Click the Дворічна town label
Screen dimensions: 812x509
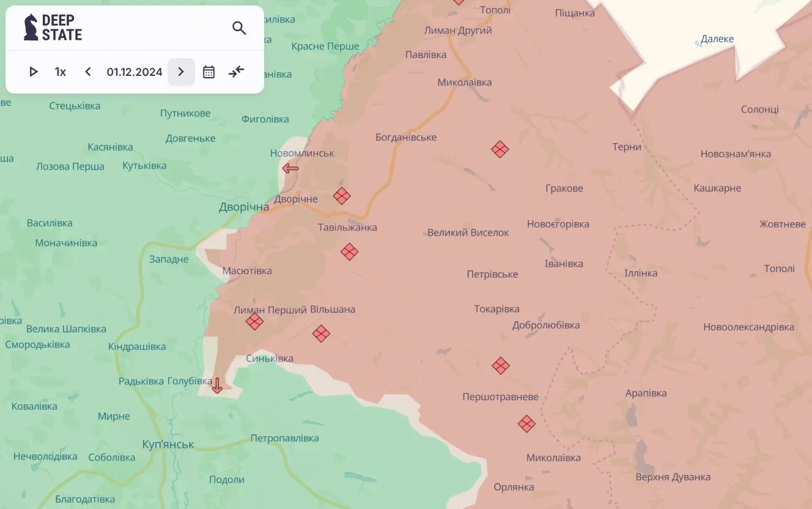click(244, 207)
